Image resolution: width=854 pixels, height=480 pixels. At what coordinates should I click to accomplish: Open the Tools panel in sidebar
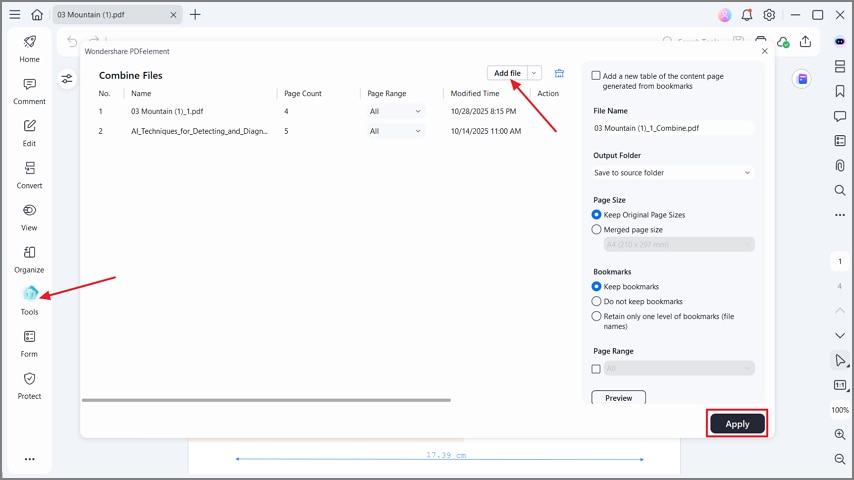29,299
